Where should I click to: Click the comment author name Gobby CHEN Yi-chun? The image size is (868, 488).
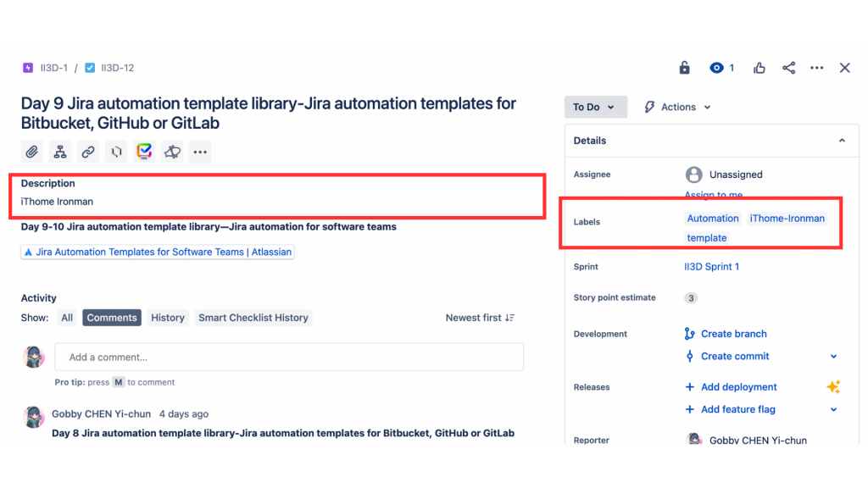(x=102, y=413)
